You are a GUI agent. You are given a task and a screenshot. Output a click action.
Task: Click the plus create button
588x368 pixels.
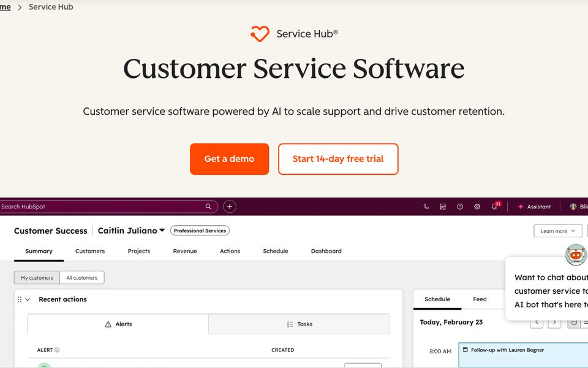coord(230,207)
